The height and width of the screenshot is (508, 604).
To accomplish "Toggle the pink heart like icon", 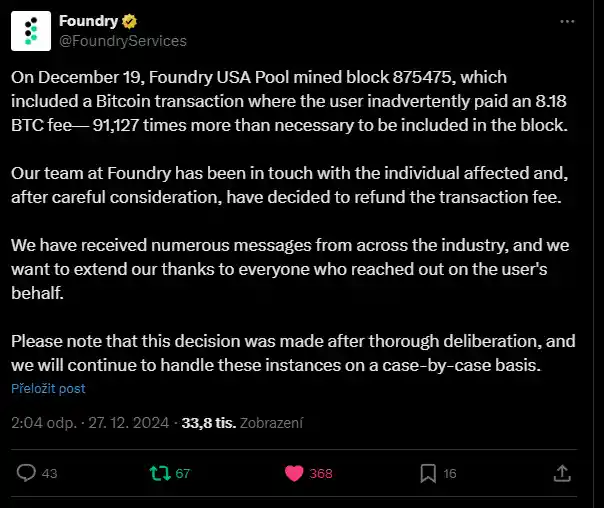I will pyautogui.click(x=294, y=473).
